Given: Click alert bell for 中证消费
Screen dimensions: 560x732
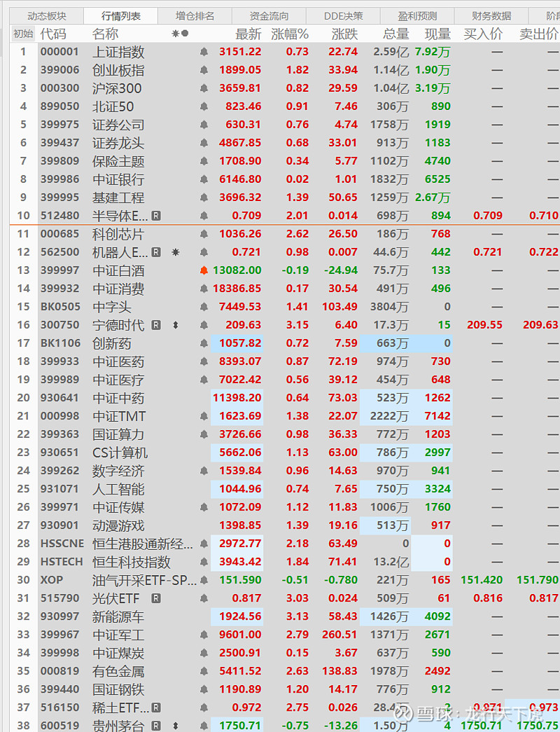Looking at the screenshot, I should coord(204,289).
